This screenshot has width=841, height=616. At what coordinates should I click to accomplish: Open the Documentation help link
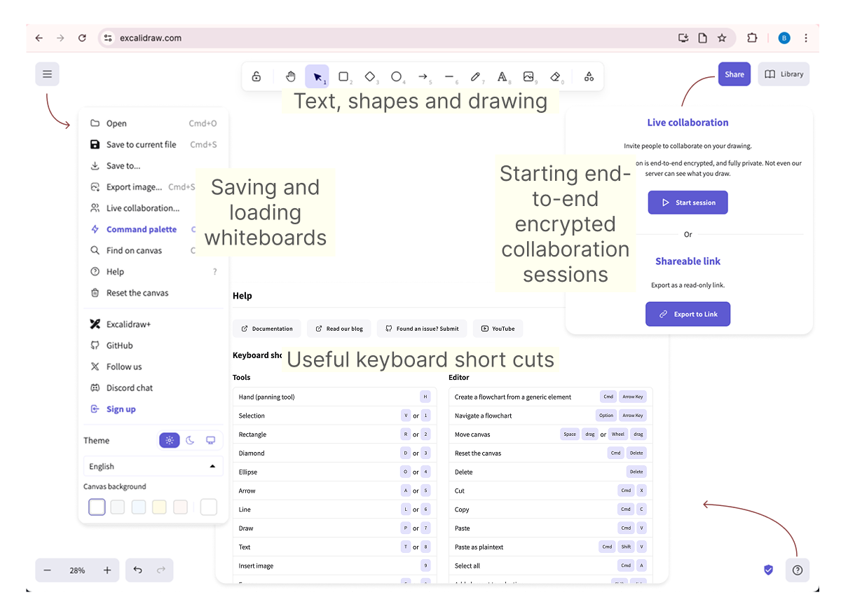pyautogui.click(x=267, y=329)
